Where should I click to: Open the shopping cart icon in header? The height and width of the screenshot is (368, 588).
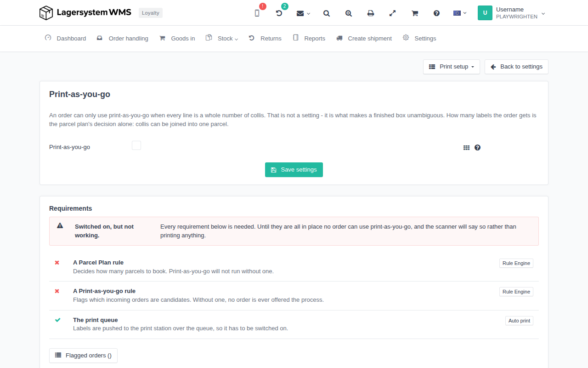coord(415,13)
